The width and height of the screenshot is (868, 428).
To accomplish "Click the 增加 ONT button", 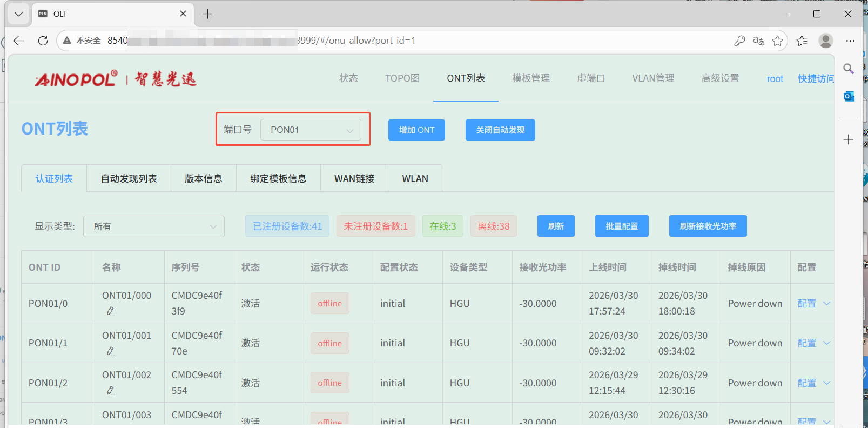I will (x=416, y=130).
